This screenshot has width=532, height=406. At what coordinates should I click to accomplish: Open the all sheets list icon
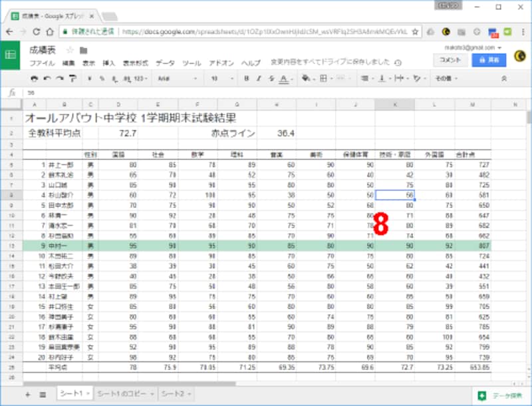43,395
